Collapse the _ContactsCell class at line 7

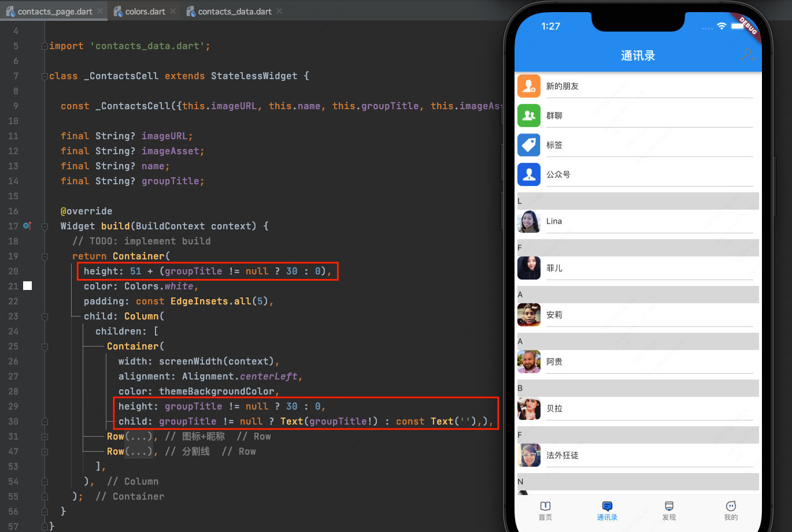45,76
